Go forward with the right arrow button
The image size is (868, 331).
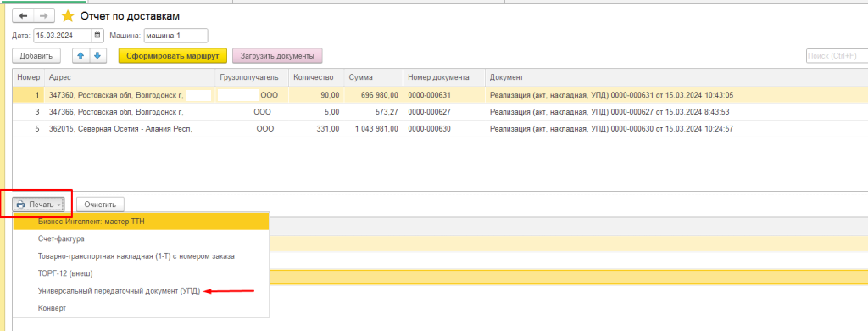click(44, 15)
